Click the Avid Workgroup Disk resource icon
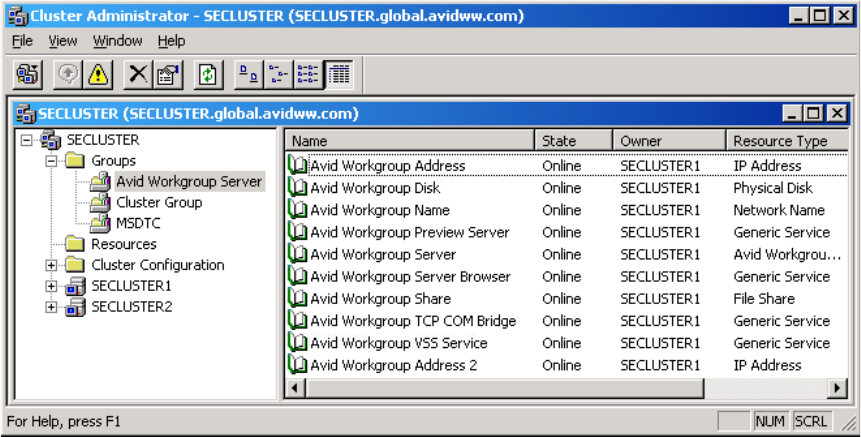 click(298, 188)
